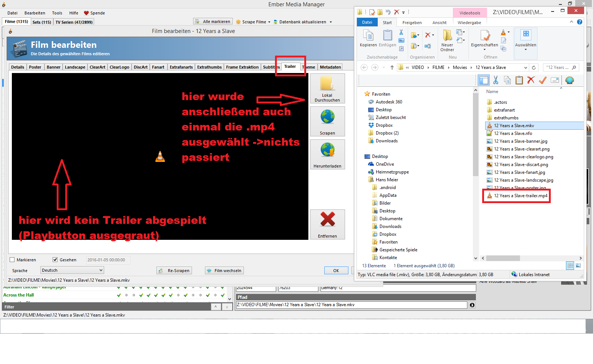The height and width of the screenshot is (364, 593).
Task: Go back with Explorer back arrow
Action: (x=364, y=67)
